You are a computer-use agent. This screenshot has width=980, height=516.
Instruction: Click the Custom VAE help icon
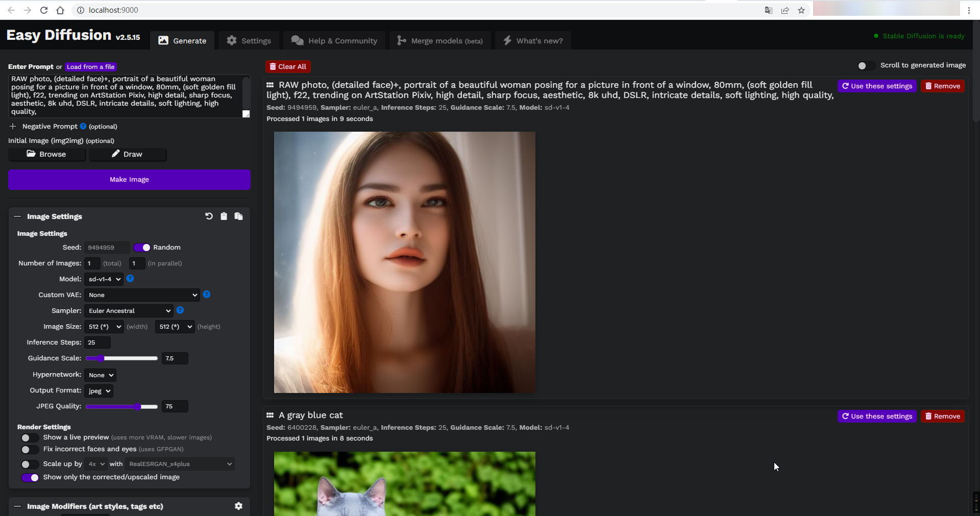[207, 294]
